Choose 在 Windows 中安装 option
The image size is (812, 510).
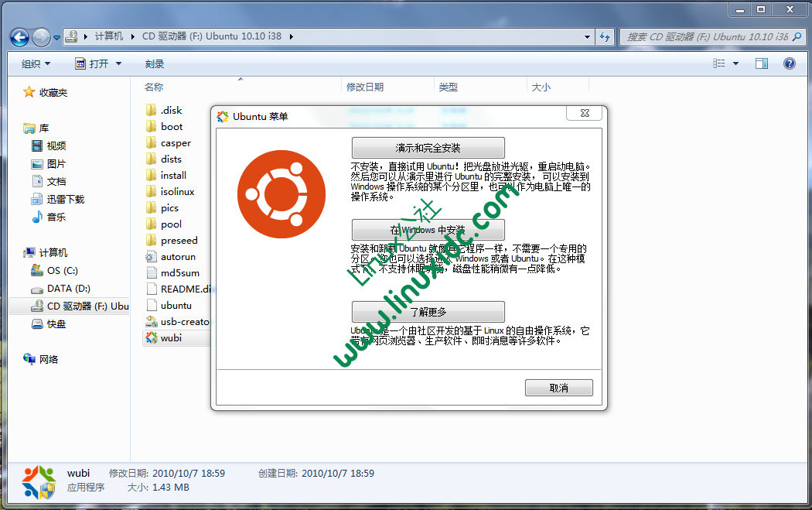tap(428, 230)
